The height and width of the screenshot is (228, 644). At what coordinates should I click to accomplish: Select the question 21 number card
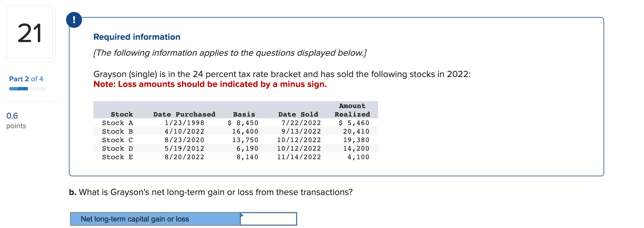30,33
